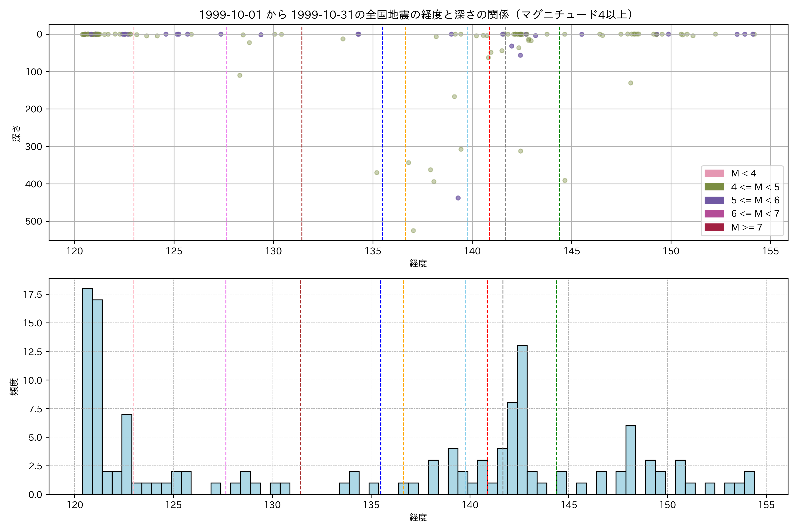Click the 17.5 tick label on histogram axis

(x=33, y=294)
